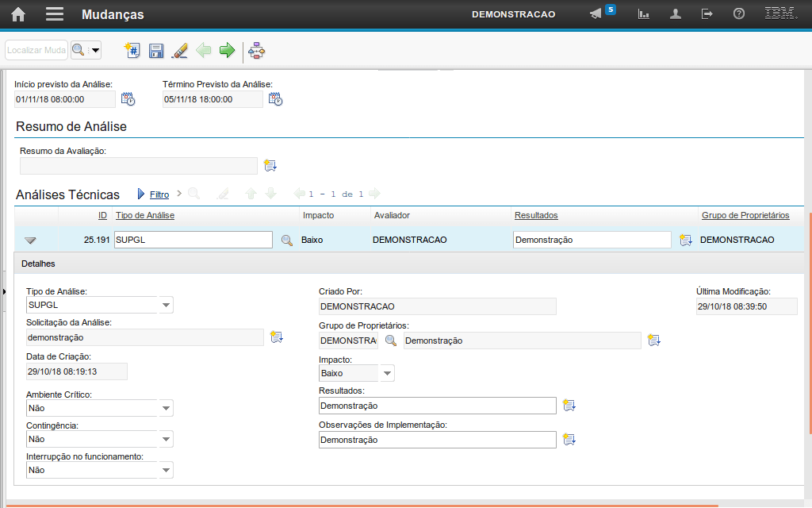Viewport: 812px width, 508px height.
Task: Clear changes with the eraser icon
Action: click(180, 50)
